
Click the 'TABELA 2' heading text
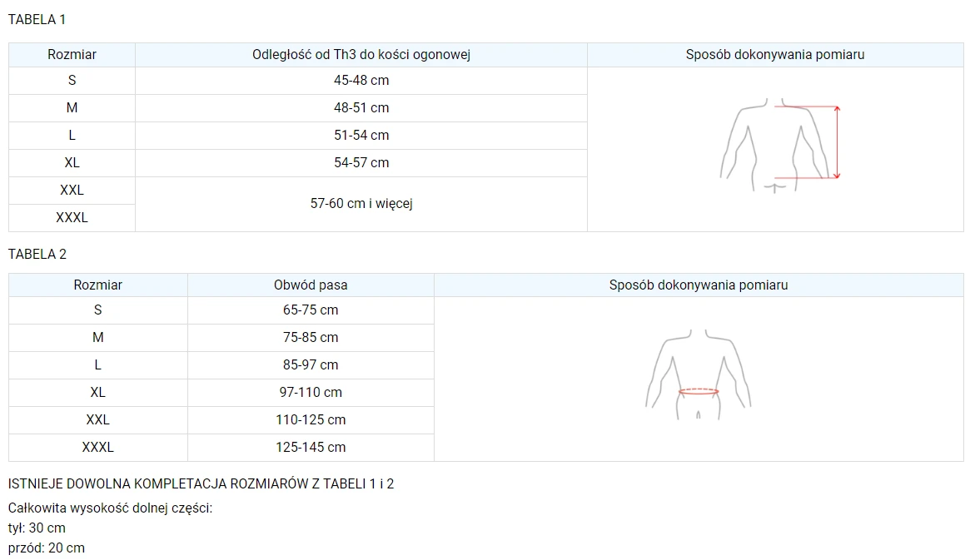point(37,255)
